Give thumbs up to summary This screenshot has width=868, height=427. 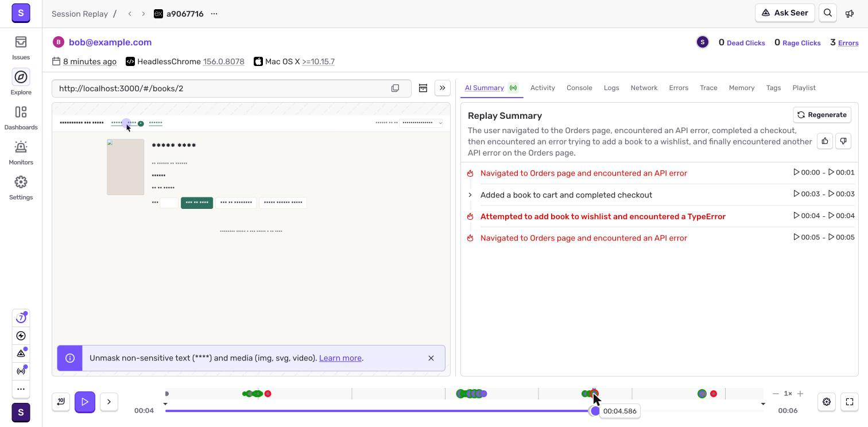[825, 141]
